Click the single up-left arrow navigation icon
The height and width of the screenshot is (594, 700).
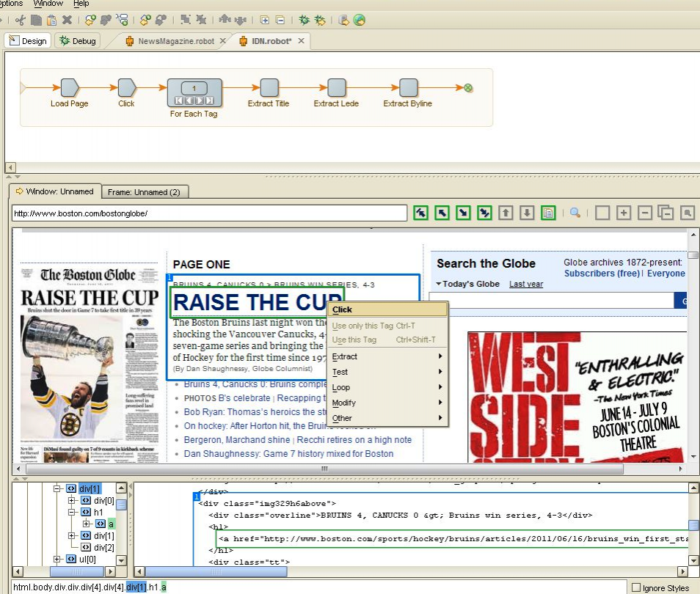click(442, 213)
